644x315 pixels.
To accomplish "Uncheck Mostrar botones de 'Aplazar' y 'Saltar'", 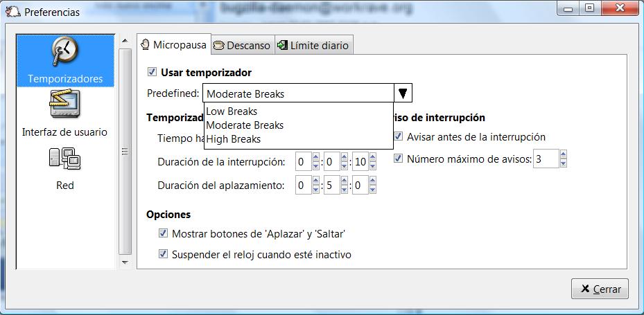I will click(x=164, y=233).
